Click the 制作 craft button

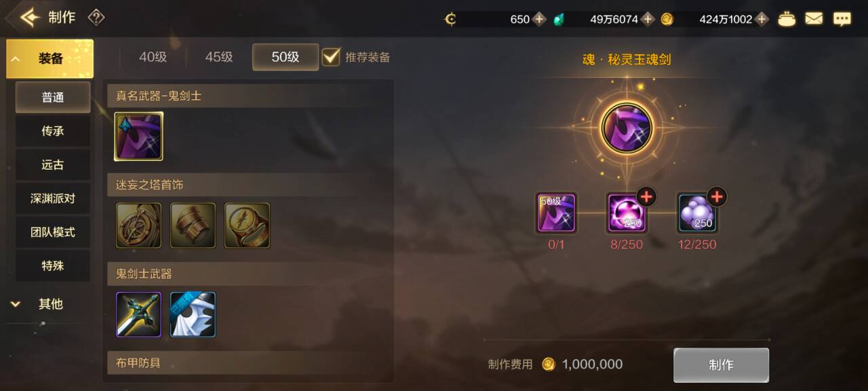[x=721, y=365]
